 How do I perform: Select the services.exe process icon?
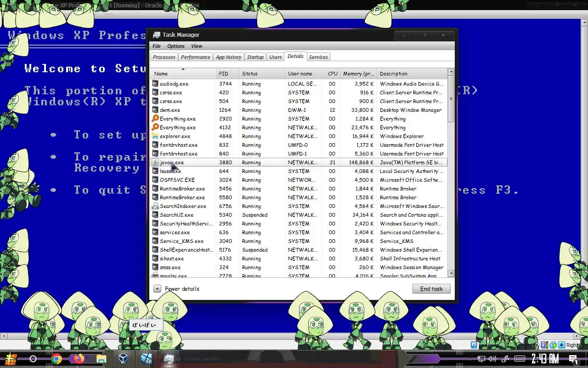click(x=155, y=232)
